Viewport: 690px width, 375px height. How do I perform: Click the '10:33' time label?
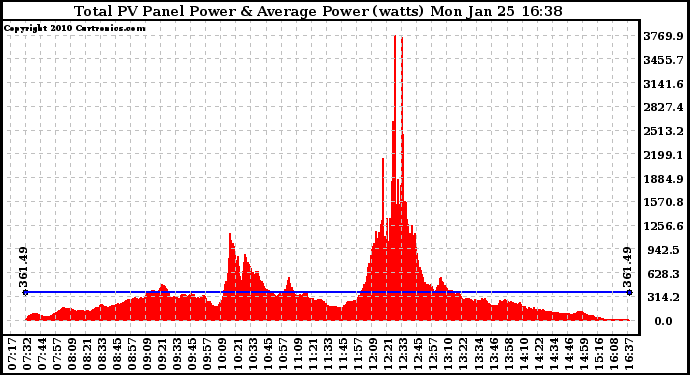(x=253, y=354)
